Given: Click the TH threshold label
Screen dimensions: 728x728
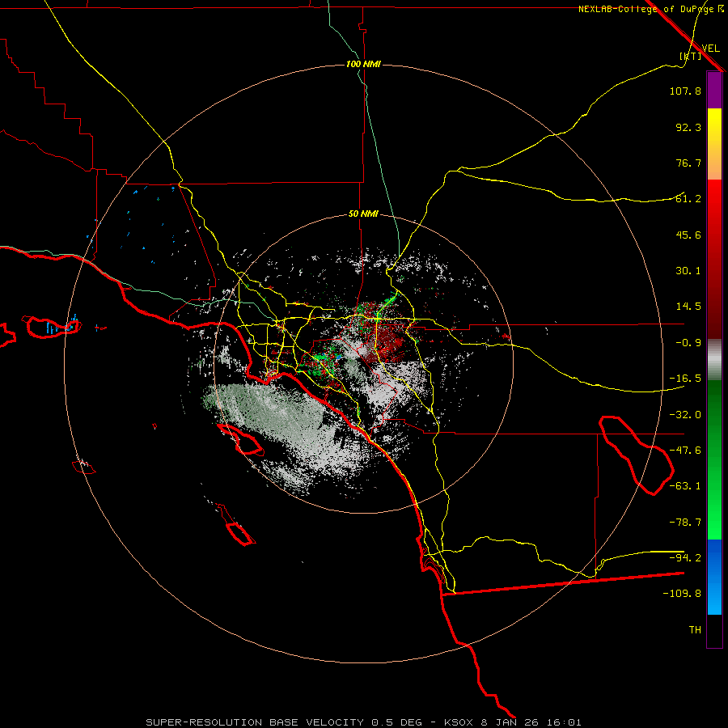Looking at the screenshot, I should pos(695,630).
